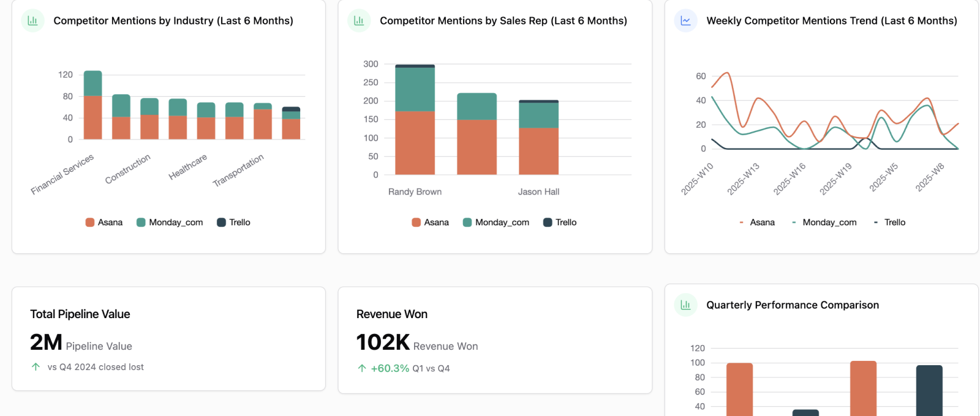The height and width of the screenshot is (416, 980).
Task: Click the 2M pipeline value figure
Action: click(46, 342)
